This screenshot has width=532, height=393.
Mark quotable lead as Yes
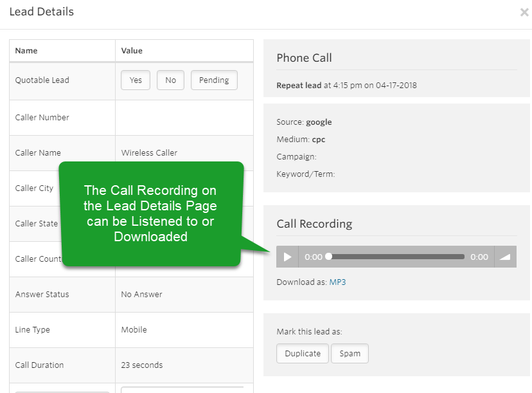[136, 80]
